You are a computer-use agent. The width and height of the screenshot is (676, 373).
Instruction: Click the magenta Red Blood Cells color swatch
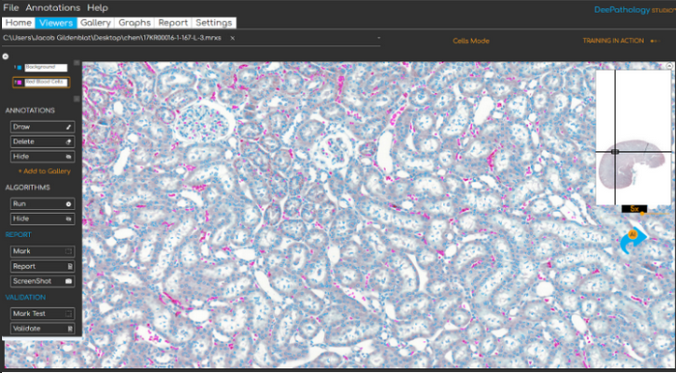point(19,82)
